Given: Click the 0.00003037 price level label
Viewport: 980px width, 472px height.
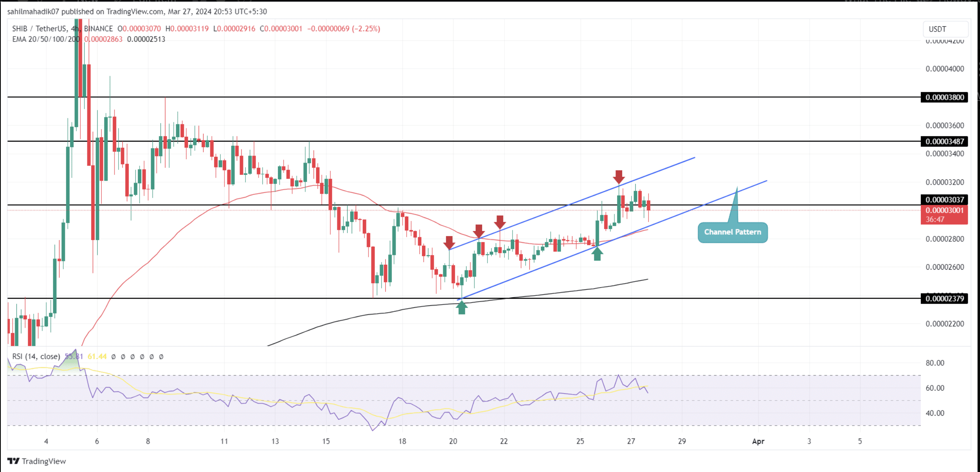Looking at the screenshot, I should point(944,200).
